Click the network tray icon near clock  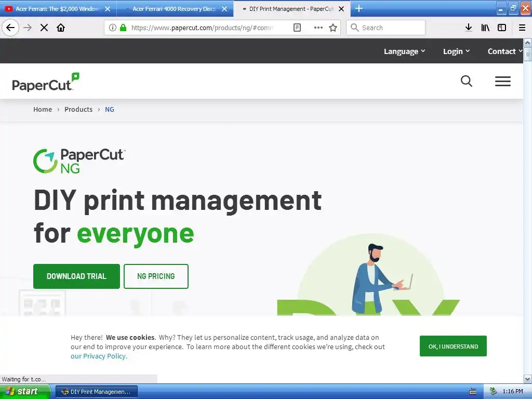[494, 392]
